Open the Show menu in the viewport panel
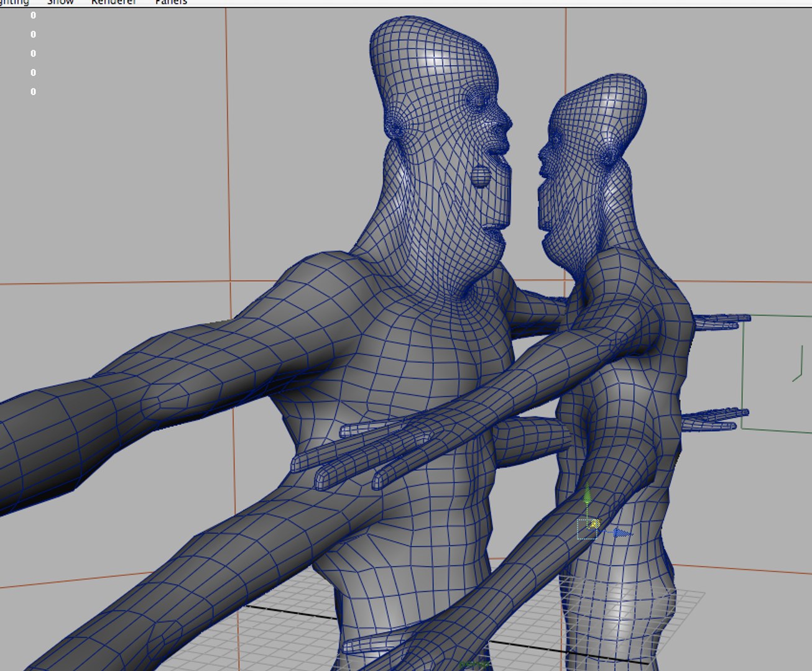 [60, 2]
